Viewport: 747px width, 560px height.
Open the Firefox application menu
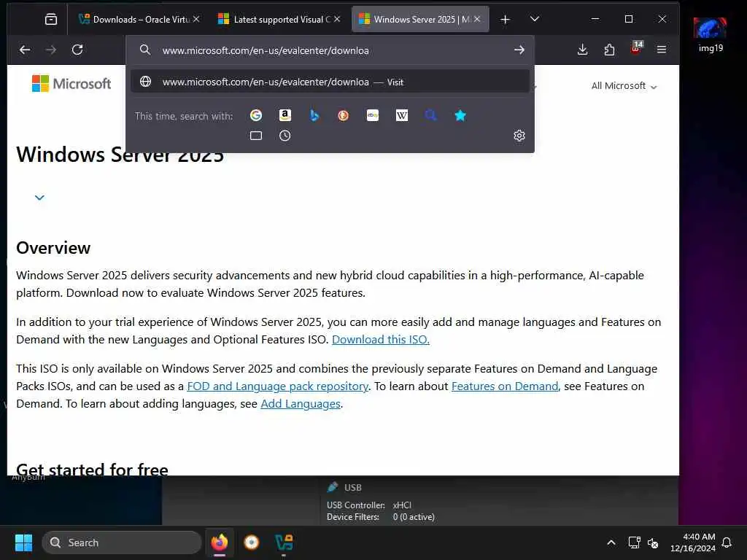click(661, 50)
